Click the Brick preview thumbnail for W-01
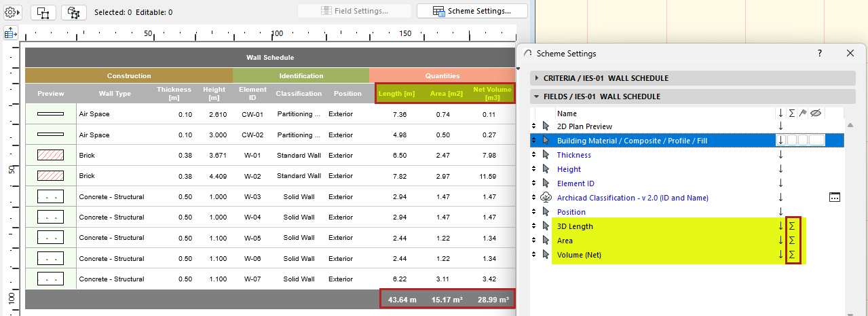Screen dimensions: 868x316 click(50, 156)
